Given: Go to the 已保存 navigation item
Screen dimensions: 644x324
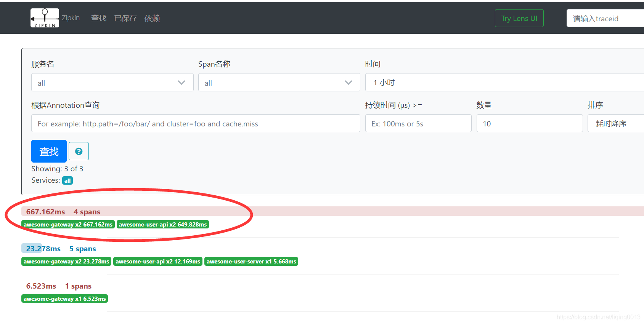Looking at the screenshot, I should pos(125,18).
